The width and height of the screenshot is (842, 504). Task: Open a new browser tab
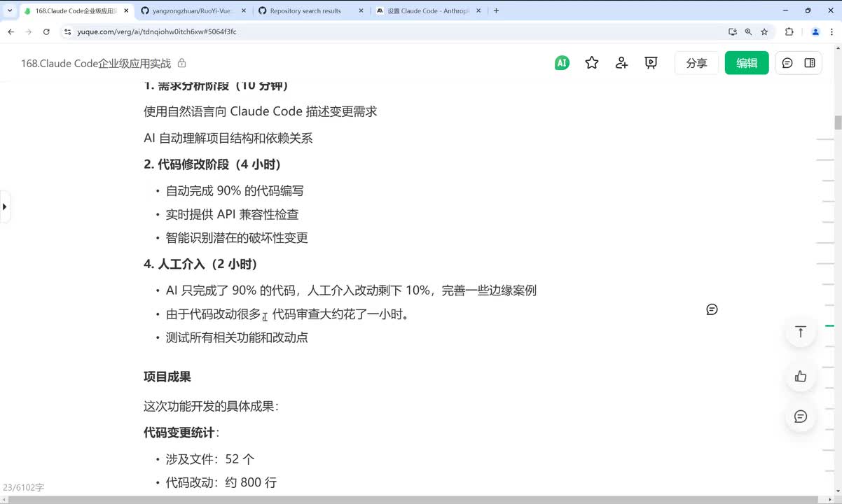[x=496, y=10]
